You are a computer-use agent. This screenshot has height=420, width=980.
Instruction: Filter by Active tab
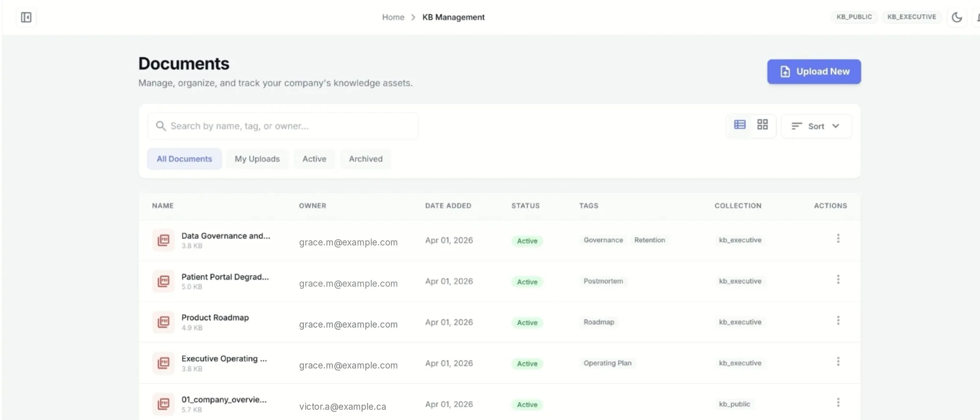(314, 159)
